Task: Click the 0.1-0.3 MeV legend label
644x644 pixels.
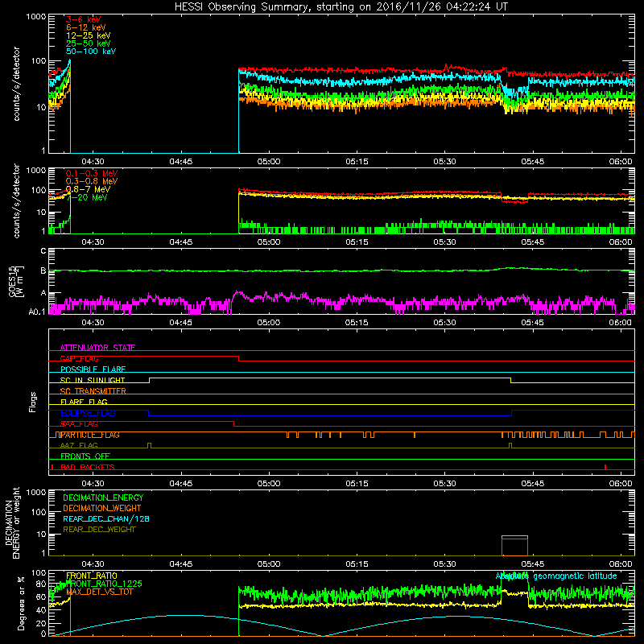Action: click(92, 173)
